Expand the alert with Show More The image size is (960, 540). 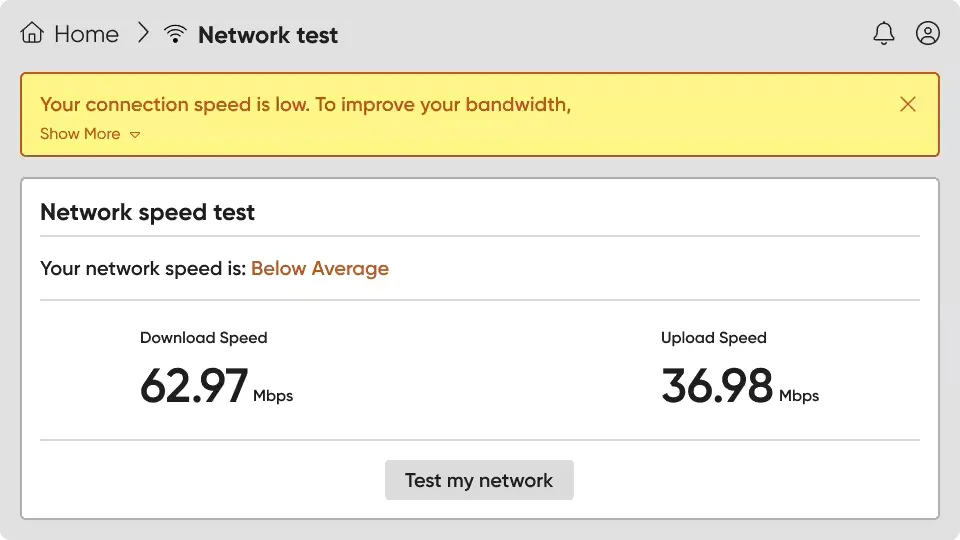[80, 134]
